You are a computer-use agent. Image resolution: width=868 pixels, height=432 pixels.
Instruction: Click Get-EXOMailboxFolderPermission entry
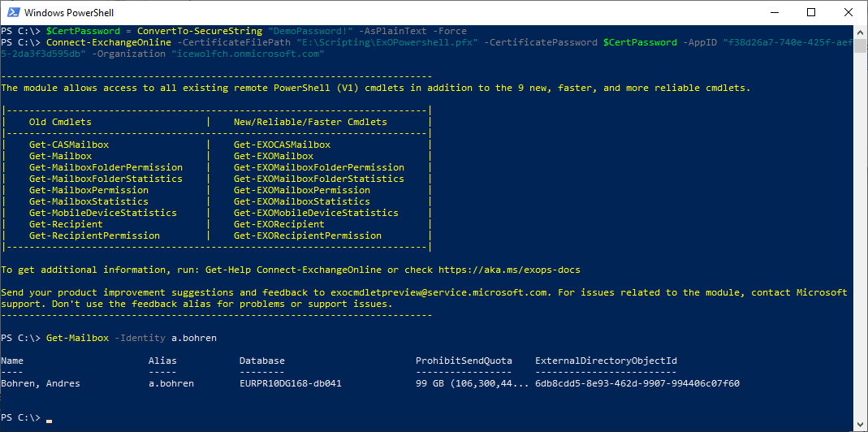319,167
